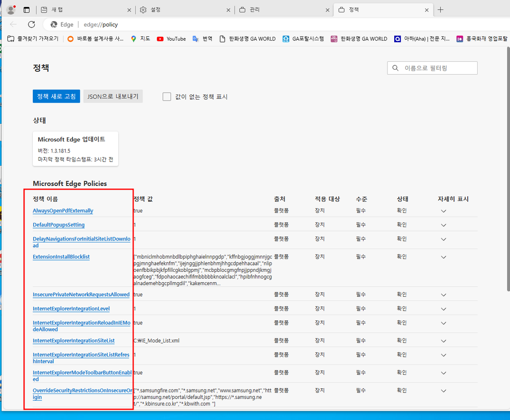
Task: Click the tab actions menu icon
Action: 26,10
